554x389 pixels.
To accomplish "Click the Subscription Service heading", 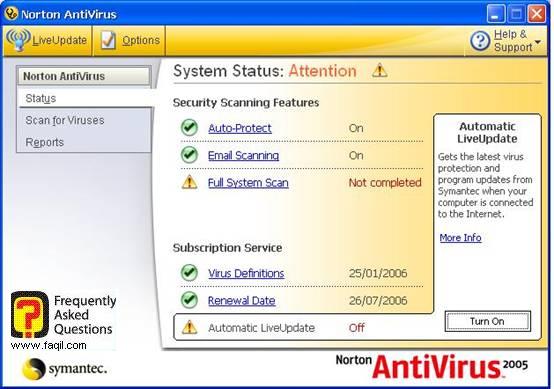I will [227, 248].
